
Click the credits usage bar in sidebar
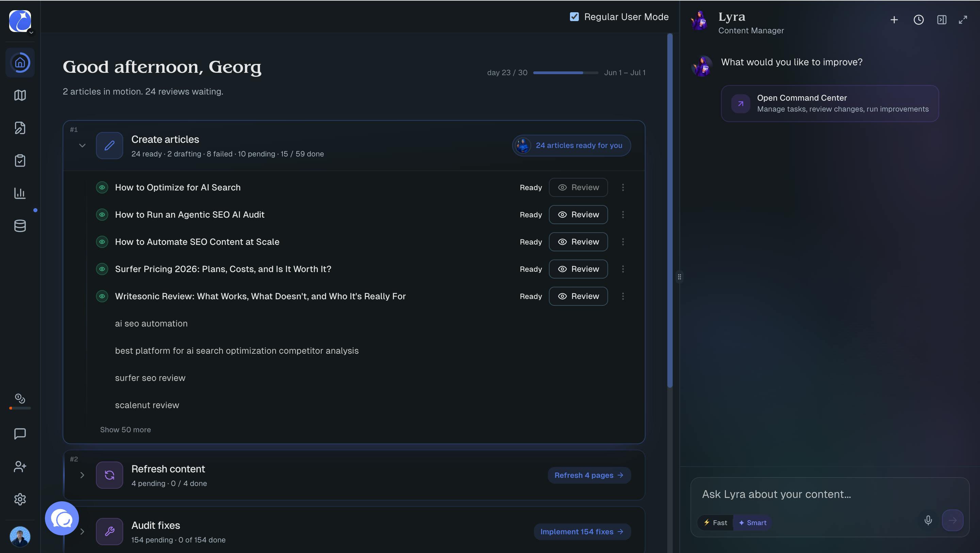pyautogui.click(x=20, y=408)
